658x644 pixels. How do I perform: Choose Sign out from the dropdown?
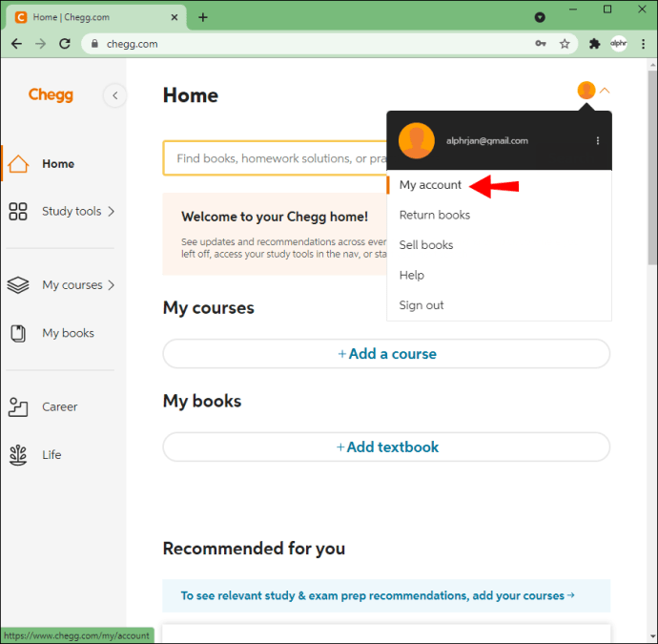point(421,305)
